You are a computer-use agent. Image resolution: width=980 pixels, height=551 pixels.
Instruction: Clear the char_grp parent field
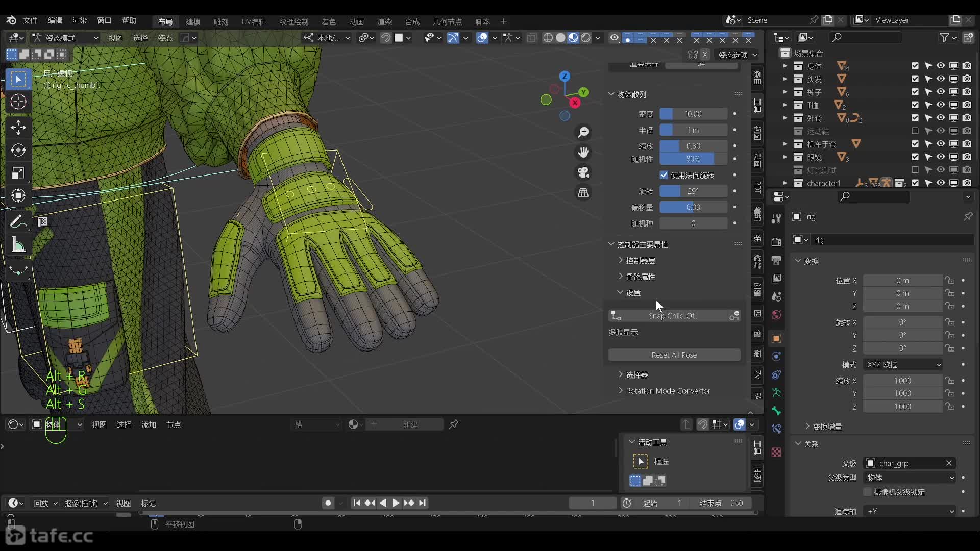point(949,463)
